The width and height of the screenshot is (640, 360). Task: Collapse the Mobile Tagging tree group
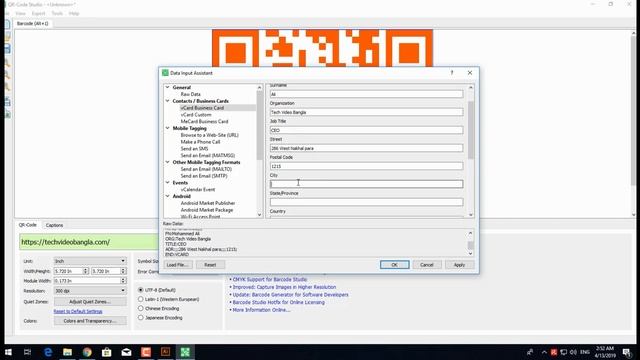coord(167,128)
